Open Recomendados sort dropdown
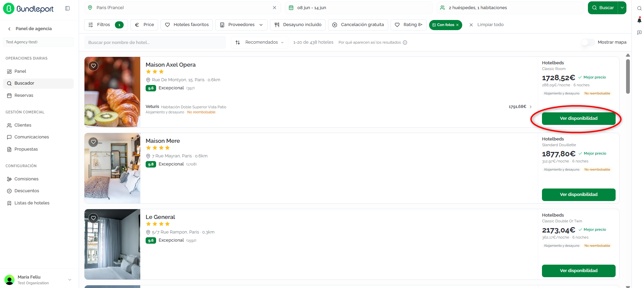Screen dimensions: 644x288 (259, 42)
